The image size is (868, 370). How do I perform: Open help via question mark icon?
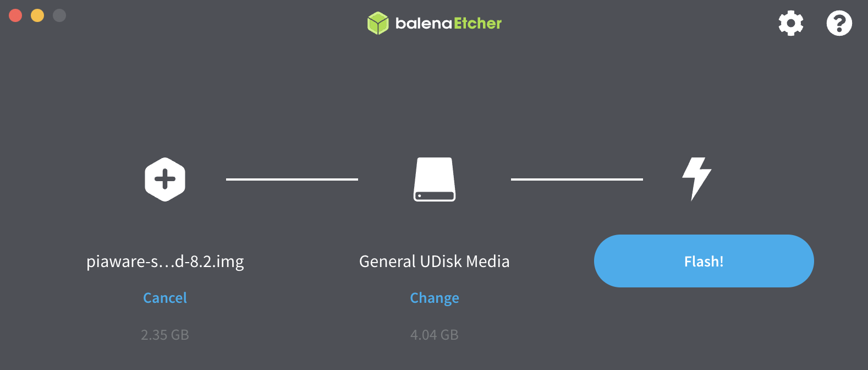click(839, 23)
